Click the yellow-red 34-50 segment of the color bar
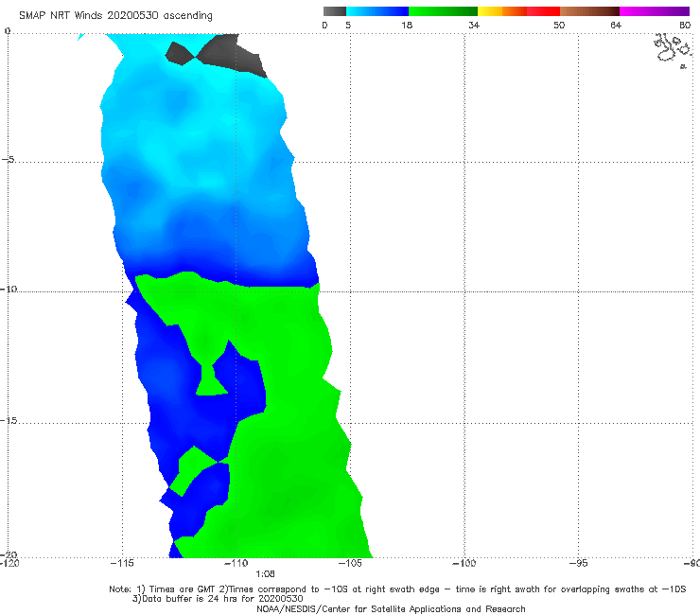The height and width of the screenshot is (615, 700). pos(518,11)
